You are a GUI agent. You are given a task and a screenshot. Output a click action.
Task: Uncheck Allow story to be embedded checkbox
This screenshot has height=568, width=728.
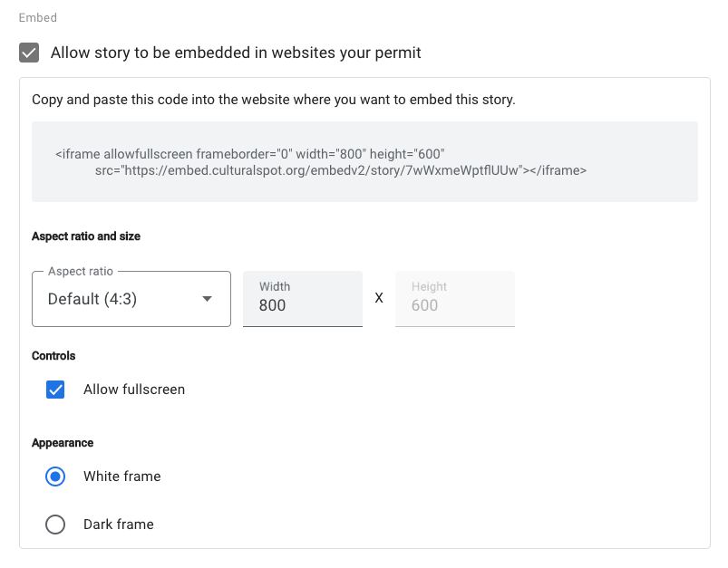(x=29, y=53)
